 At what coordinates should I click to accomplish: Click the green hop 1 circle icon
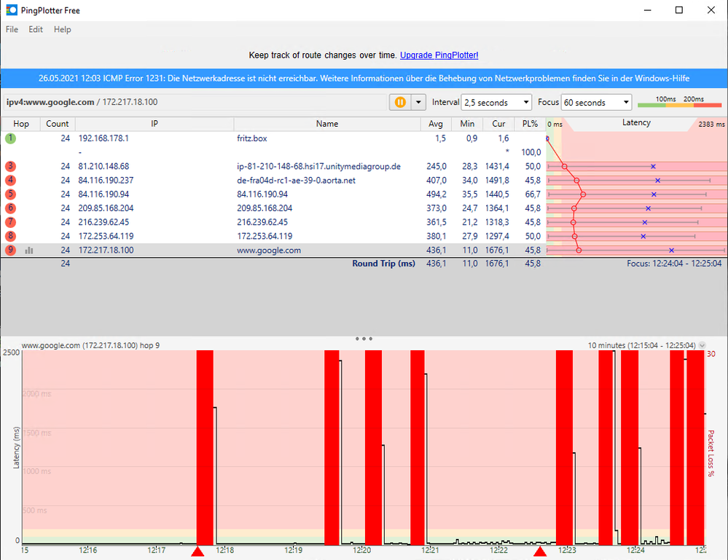10,138
